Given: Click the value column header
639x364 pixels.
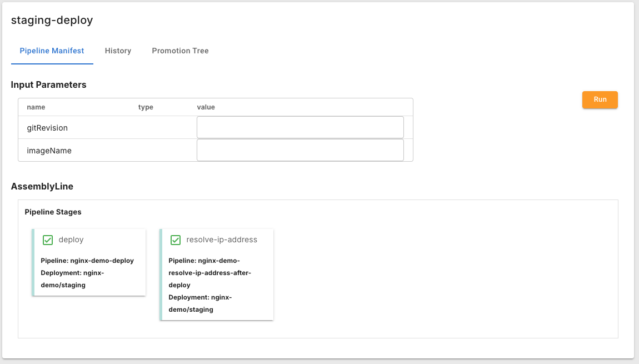Looking at the screenshot, I should pyautogui.click(x=206, y=107).
